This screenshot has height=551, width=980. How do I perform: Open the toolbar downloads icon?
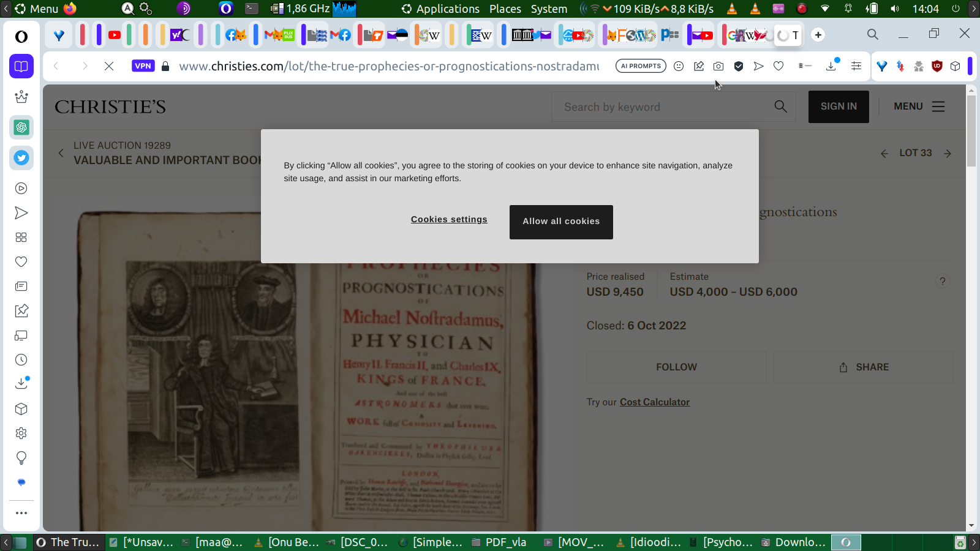click(831, 66)
